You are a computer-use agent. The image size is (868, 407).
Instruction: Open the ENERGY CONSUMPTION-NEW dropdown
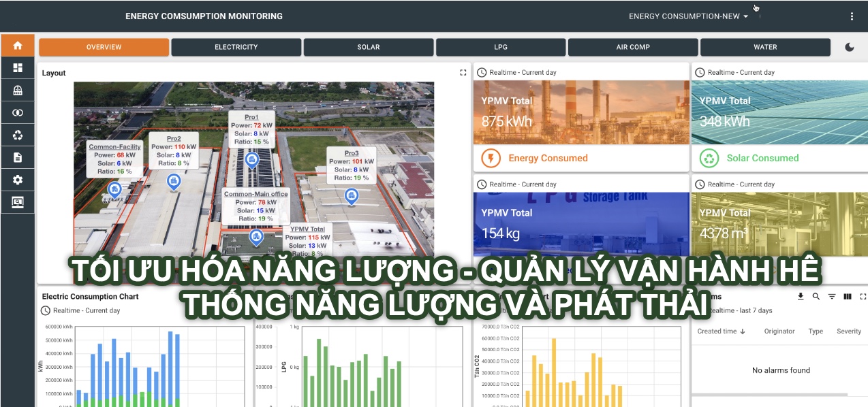pos(688,16)
